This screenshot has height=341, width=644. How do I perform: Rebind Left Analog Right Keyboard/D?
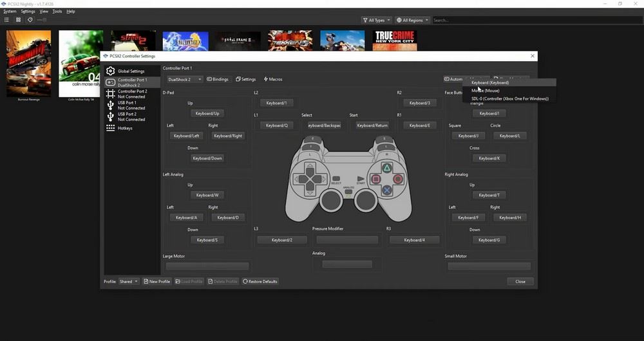pos(228,217)
